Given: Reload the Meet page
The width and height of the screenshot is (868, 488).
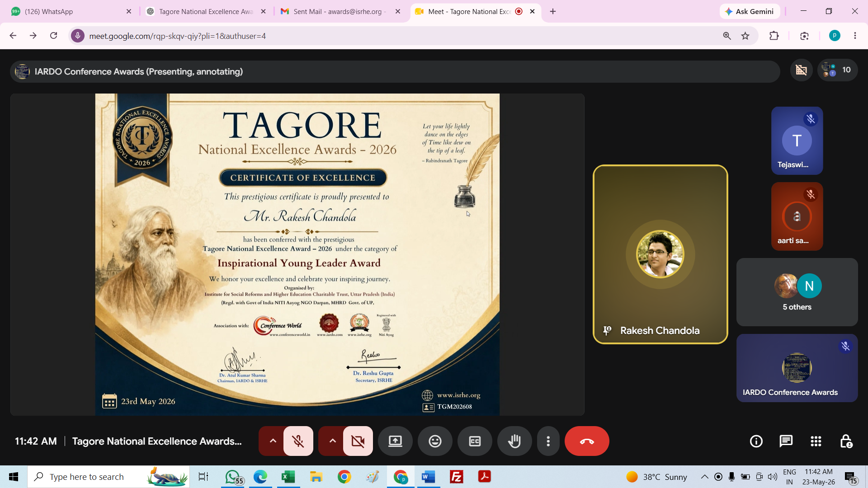Looking at the screenshot, I should tap(53, 36).
